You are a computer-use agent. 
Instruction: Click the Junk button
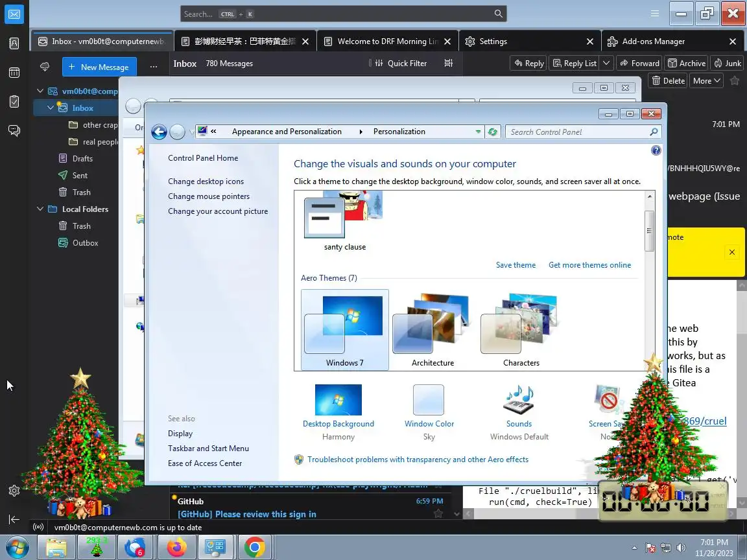pyautogui.click(x=727, y=63)
